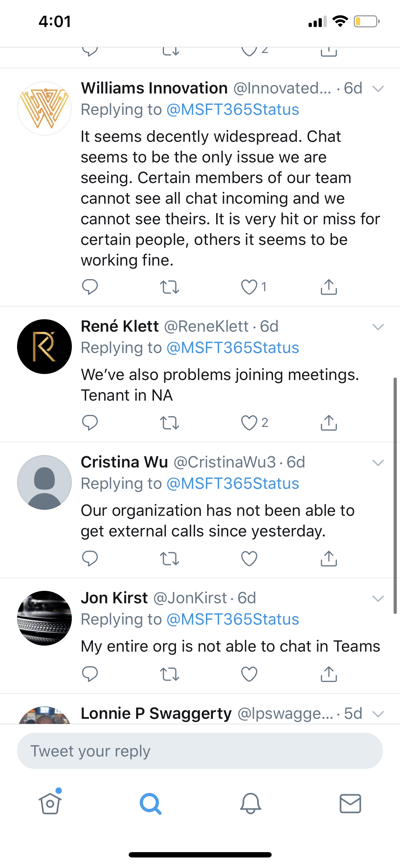Open options chevron on René Klett's tweet
Viewport: 400px width, 866px height.
(x=378, y=326)
